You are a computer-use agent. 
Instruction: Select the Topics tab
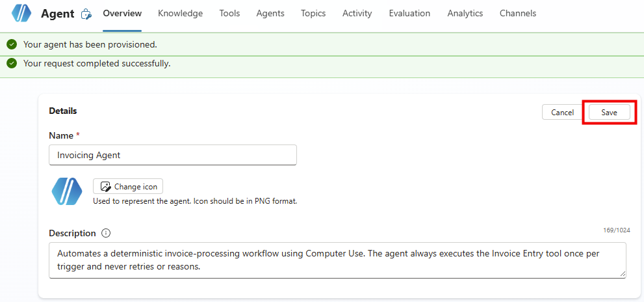pos(313,13)
